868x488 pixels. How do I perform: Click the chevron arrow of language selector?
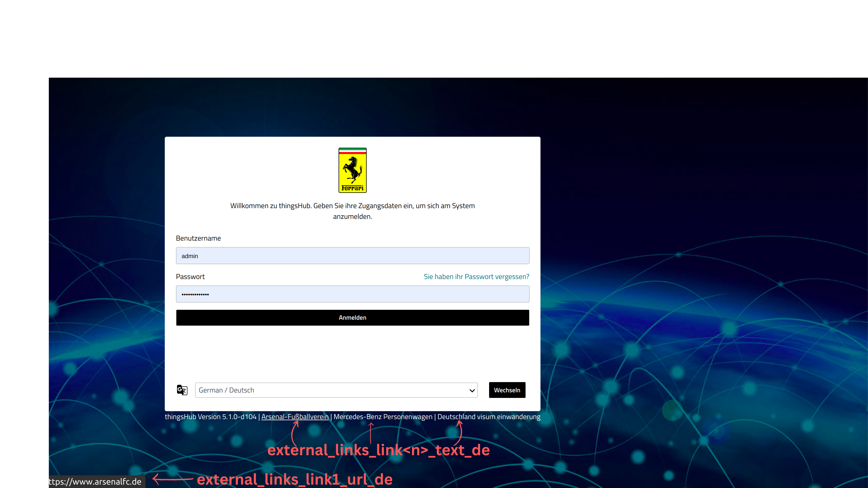(472, 390)
